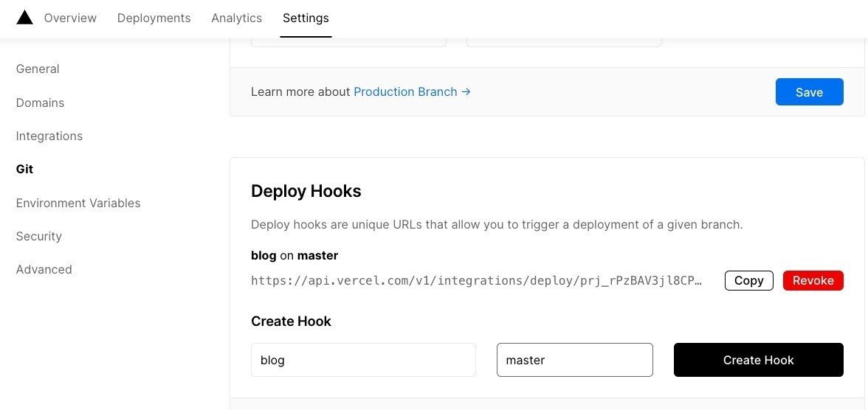Open the Integrations sidebar section
The image size is (868, 410).
(49, 136)
